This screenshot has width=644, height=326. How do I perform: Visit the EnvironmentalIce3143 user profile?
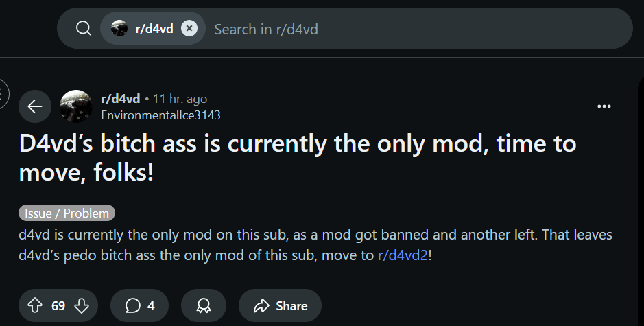(160, 115)
